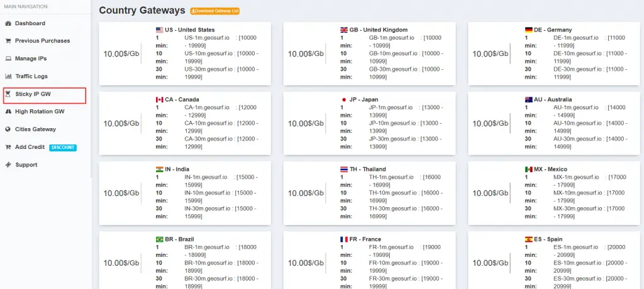
Task: Open Previous Purchases in the sidebar
Action: pos(42,41)
